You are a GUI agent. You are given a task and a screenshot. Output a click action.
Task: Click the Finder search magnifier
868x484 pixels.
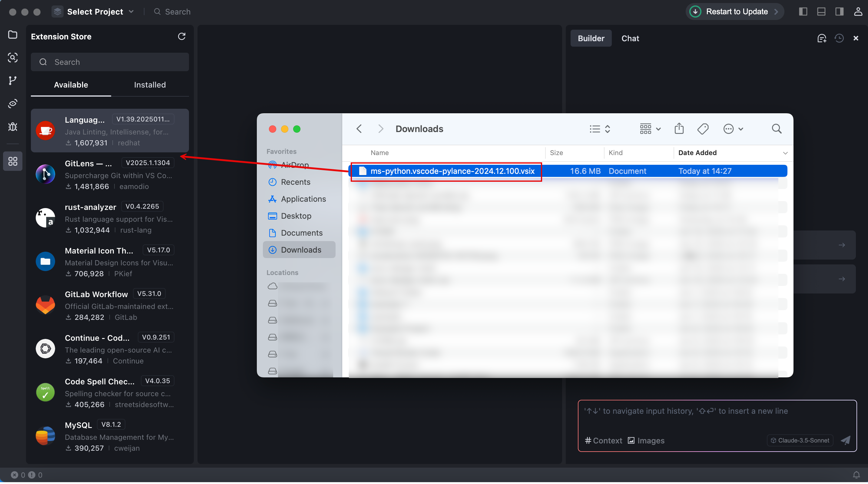tap(777, 129)
